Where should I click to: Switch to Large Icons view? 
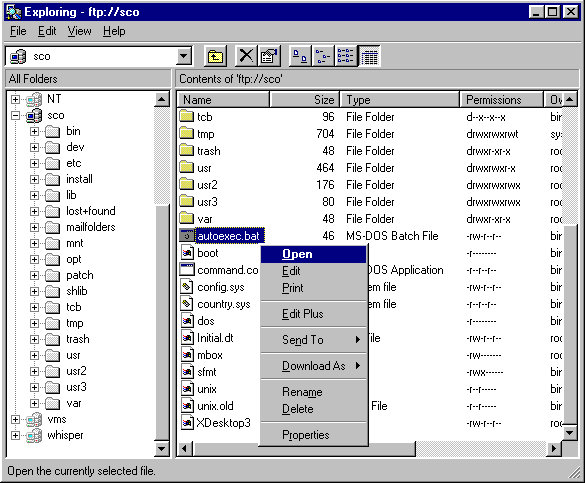(x=300, y=56)
